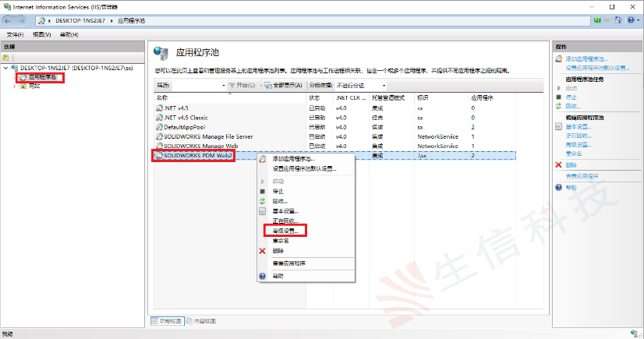The width and height of the screenshot is (644, 339).
Task: Click the 全部显示(A) button
Action: coord(283,86)
